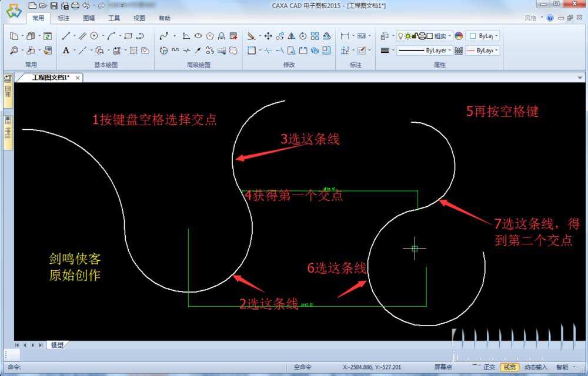Viewport: 588px width, 376px height.
Task: Select the Parallel line tool
Action: [x=82, y=35]
